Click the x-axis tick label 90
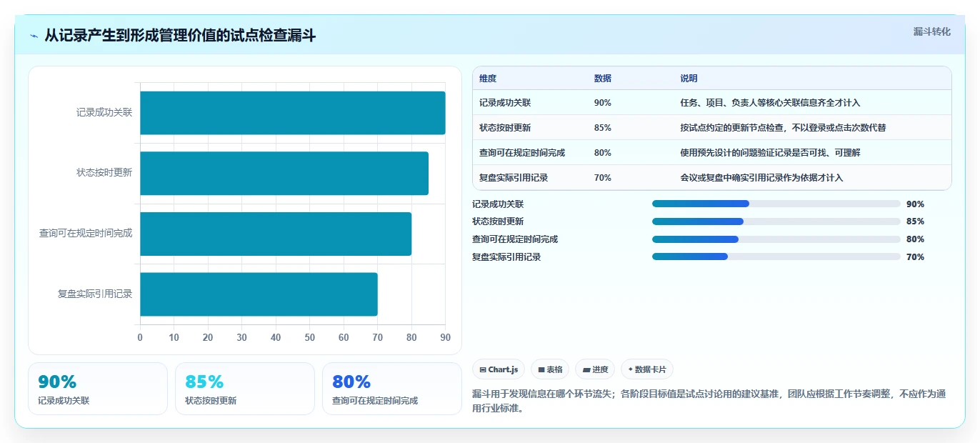The height and width of the screenshot is (443, 980). click(446, 338)
